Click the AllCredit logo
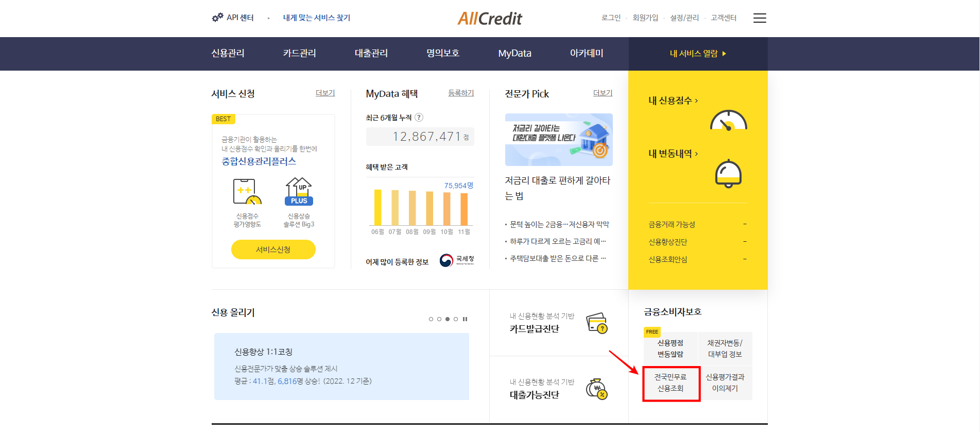This screenshot has width=980, height=432. pyautogui.click(x=490, y=19)
